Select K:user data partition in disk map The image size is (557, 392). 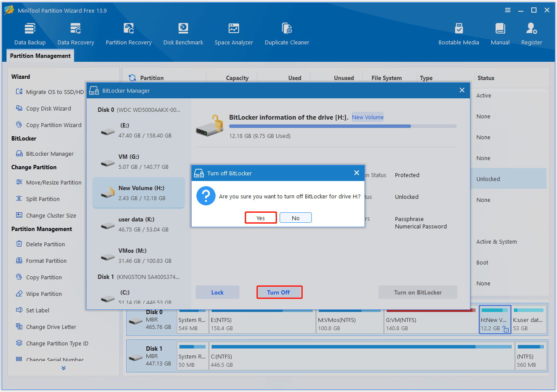pyautogui.click(x=529, y=320)
